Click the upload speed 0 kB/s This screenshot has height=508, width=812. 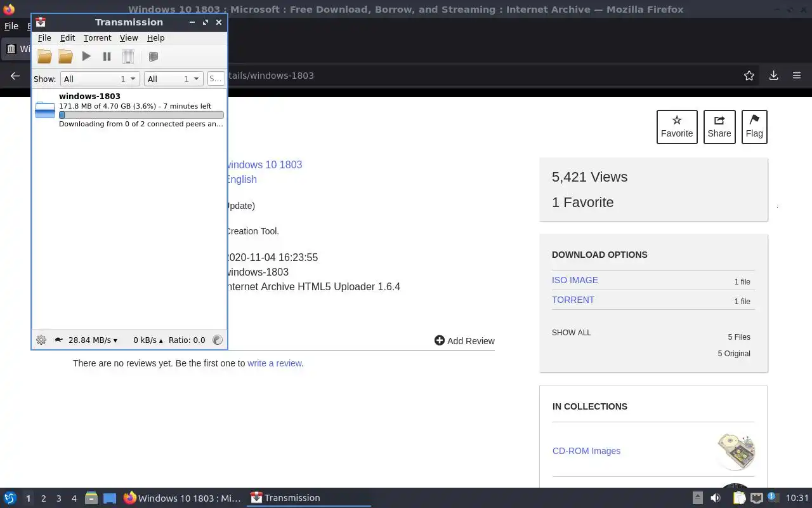tap(148, 340)
